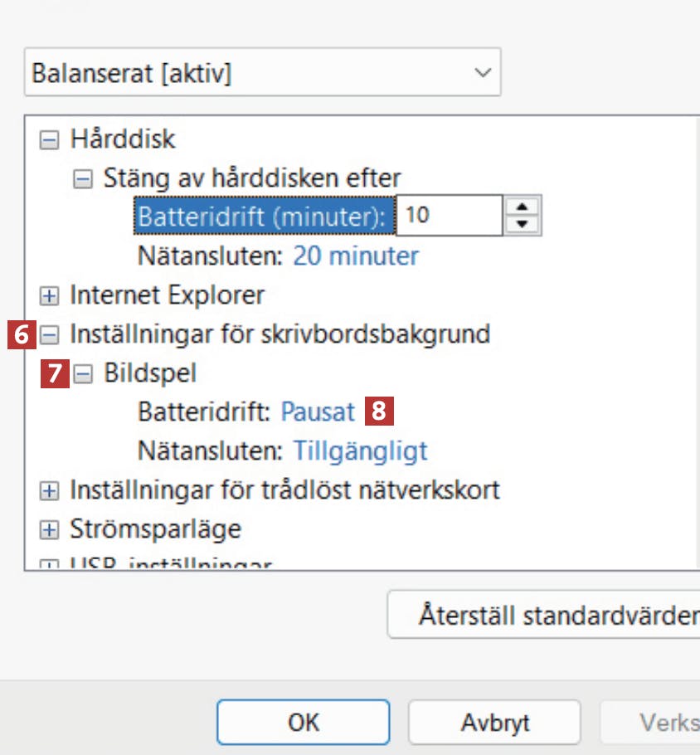This screenshot has height=755, width=700.
Task: Collapse the Bildspel node
Action: (83, 374)
